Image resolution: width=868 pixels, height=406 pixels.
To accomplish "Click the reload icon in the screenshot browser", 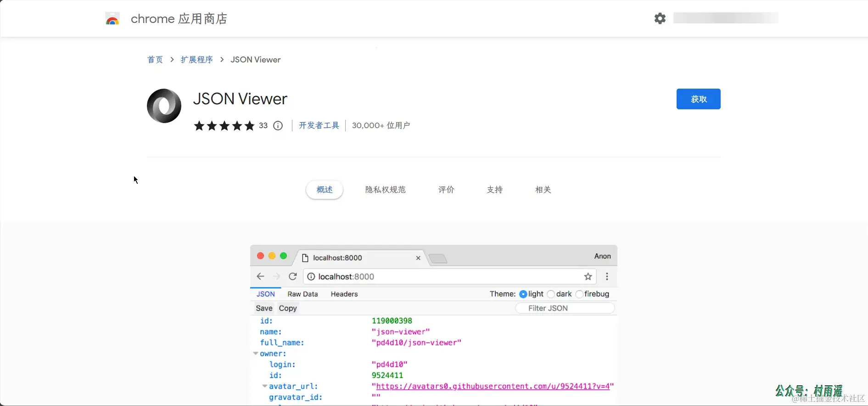I will [x=293, y=276].
